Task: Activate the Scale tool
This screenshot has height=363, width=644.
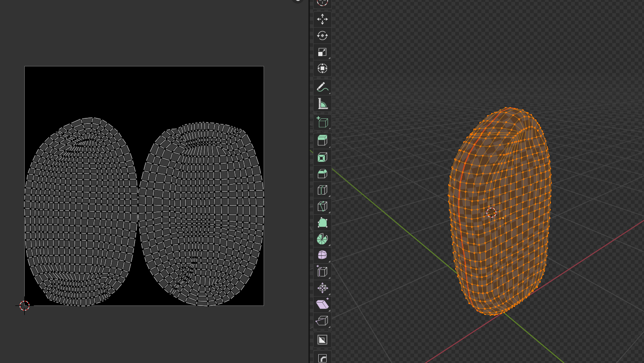Action: (322, 52)
